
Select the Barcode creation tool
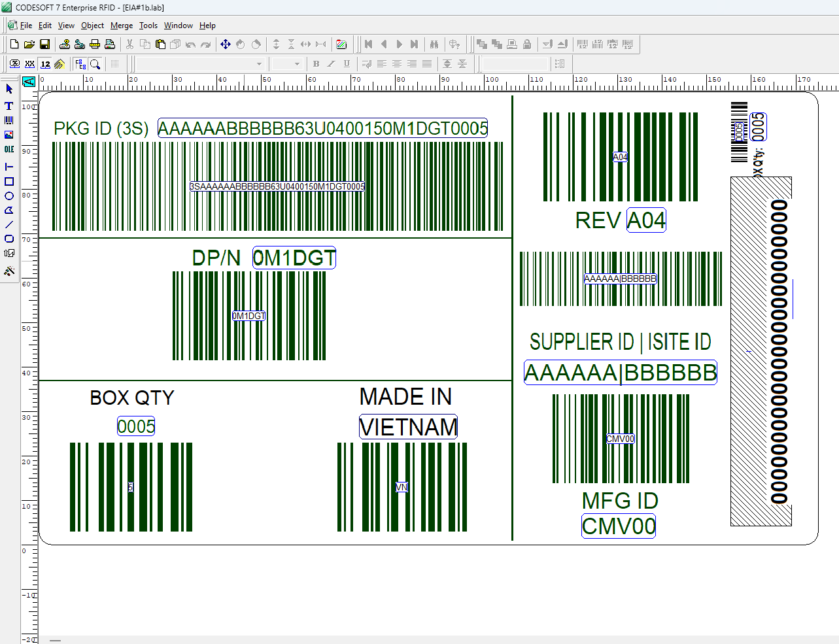(x=9, y=120)
